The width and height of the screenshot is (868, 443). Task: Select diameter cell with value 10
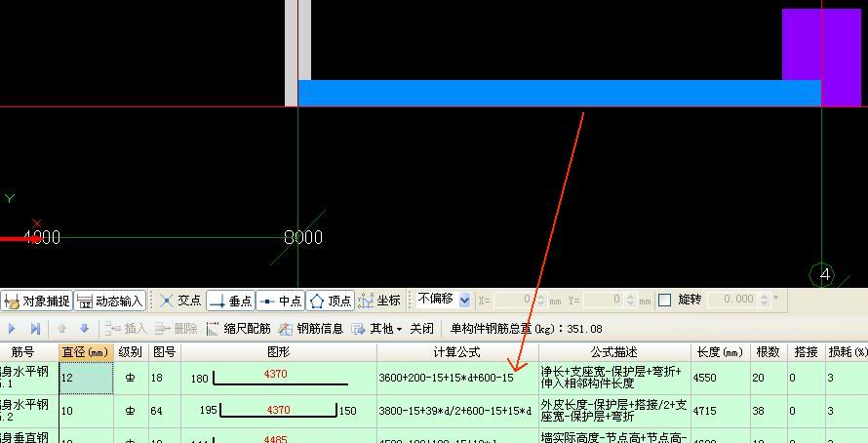point(87,411)
